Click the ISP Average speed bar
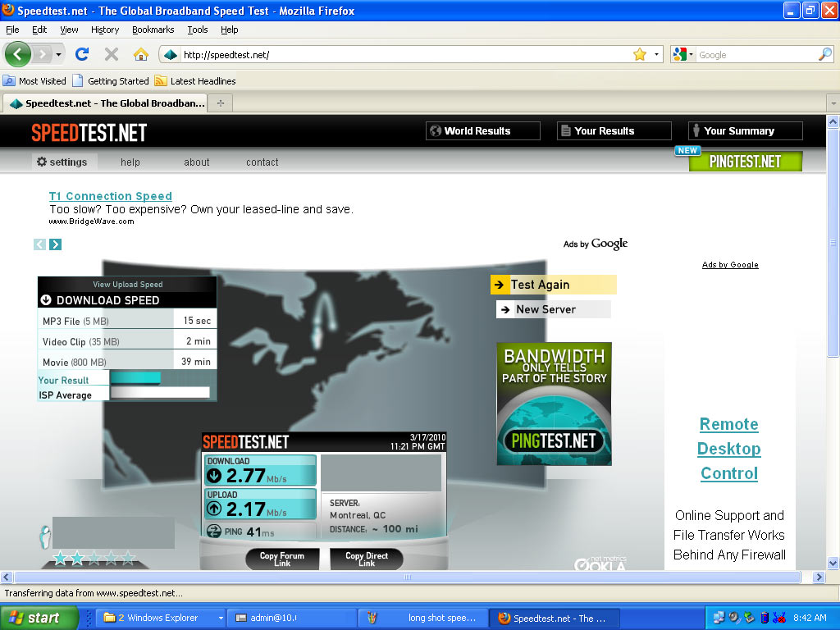Image resolution: width=840 pixels, height=630 pixels. click(x=160, y=392)
